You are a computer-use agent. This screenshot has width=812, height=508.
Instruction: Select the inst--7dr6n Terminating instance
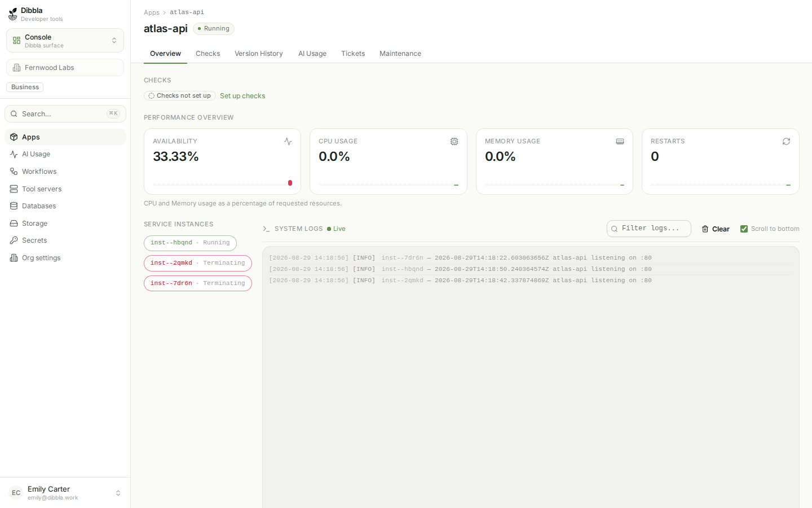tap(198, 283)
